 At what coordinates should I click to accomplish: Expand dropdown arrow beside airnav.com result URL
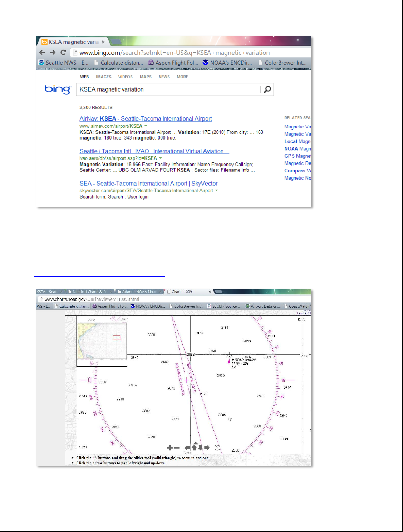coord(146,126)
